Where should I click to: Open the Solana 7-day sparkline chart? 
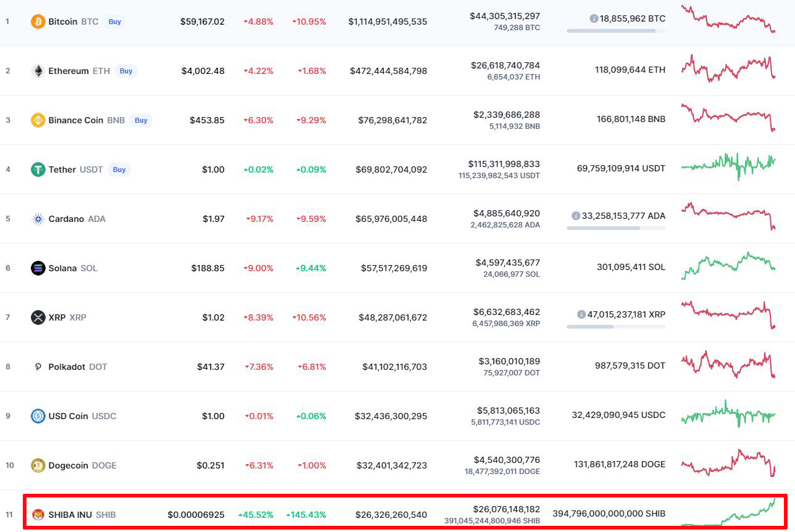tap(728, 266)
